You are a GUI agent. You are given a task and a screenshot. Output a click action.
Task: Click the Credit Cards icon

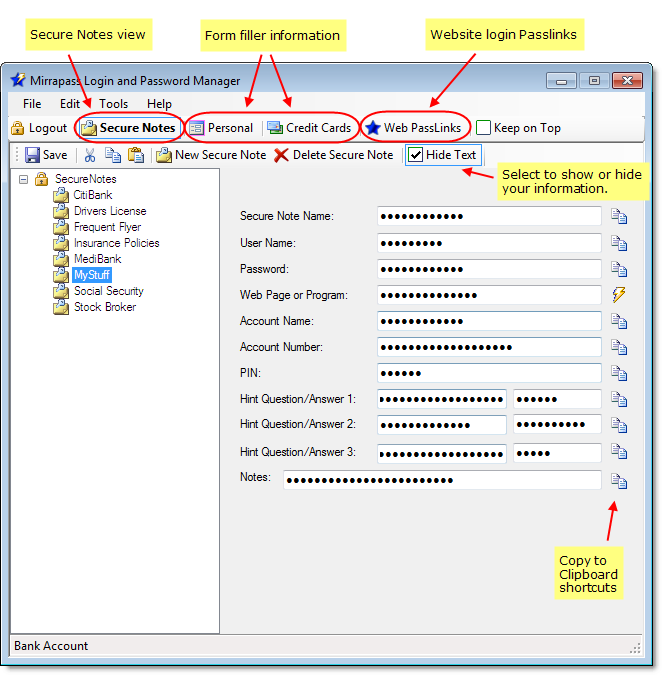click(x=275, y=128)
